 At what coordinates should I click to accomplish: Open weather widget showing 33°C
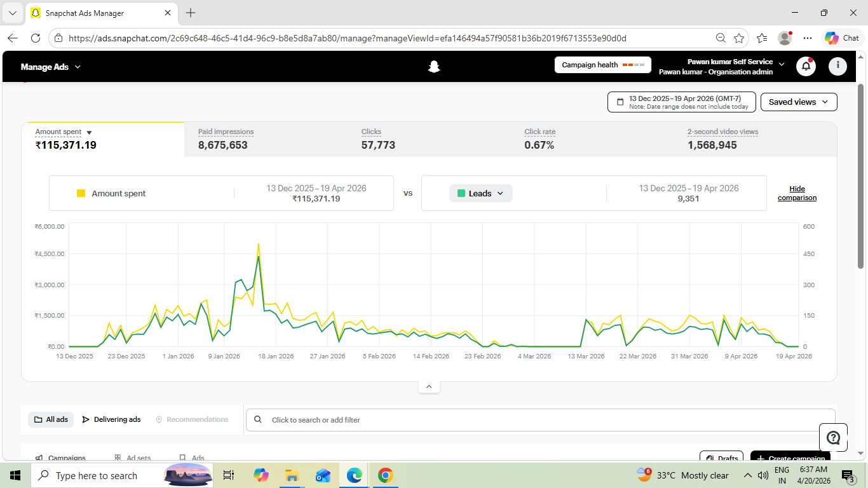pos(683,475)
